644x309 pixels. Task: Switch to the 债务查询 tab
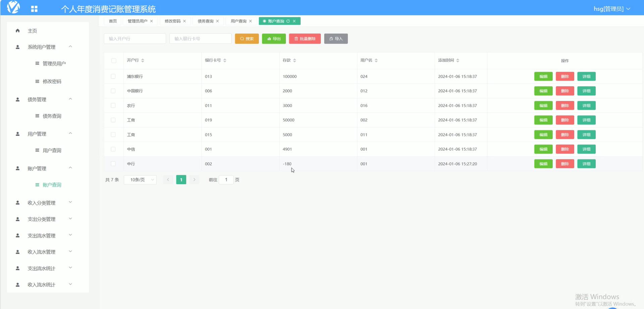(205, 21)
